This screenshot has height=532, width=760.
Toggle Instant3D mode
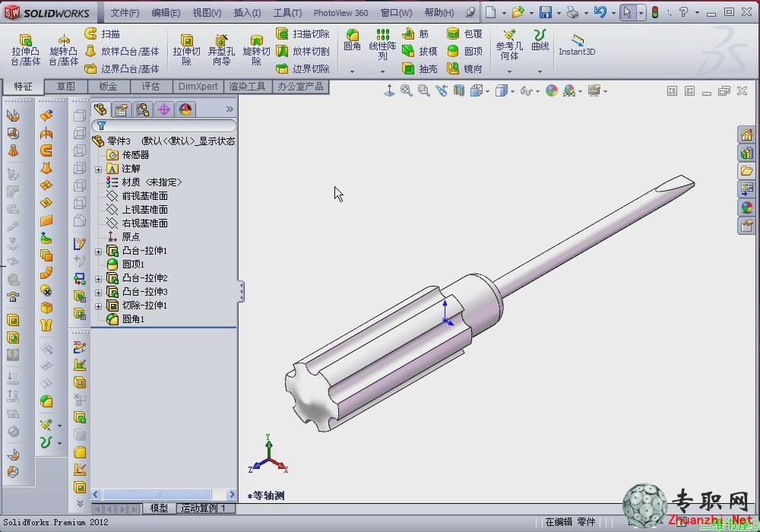(x=577, y=46)
